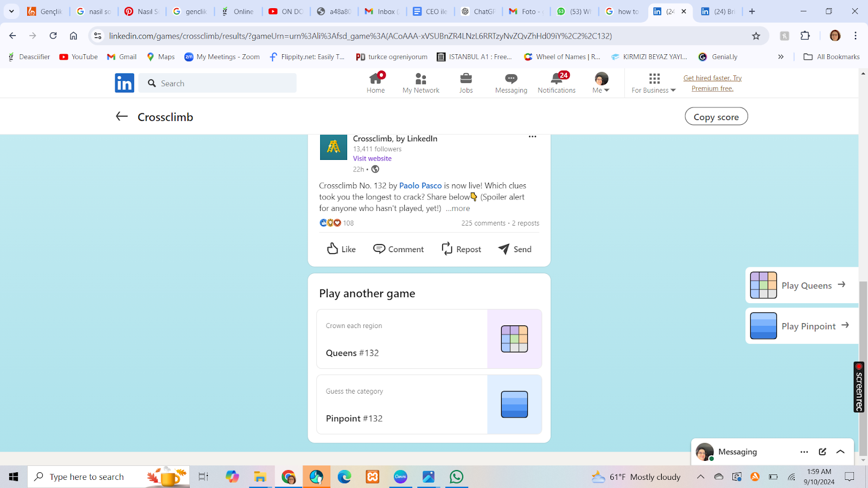
Task: Go to the Home feed icon
Action: tap(375, 83)
